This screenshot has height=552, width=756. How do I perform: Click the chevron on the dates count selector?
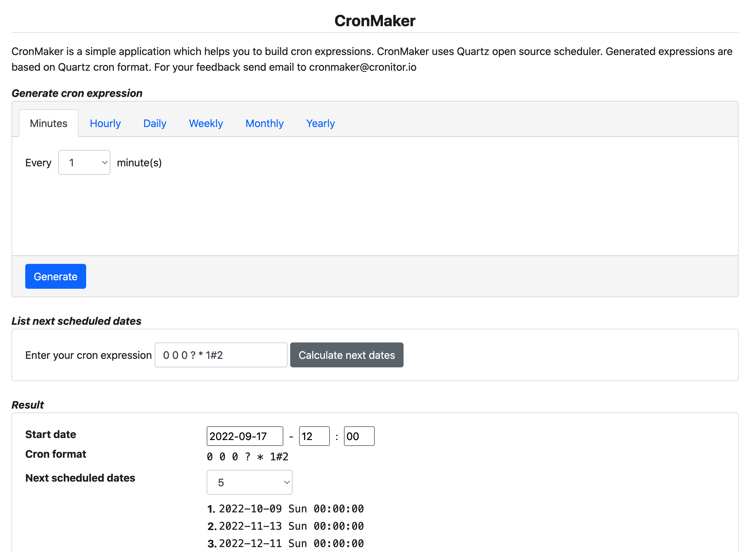coord(286,482)
